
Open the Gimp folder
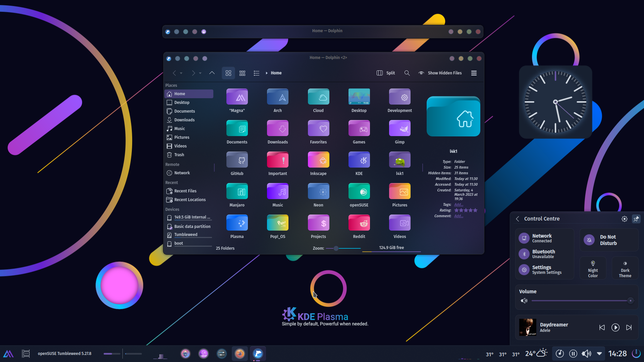point(399,129)
